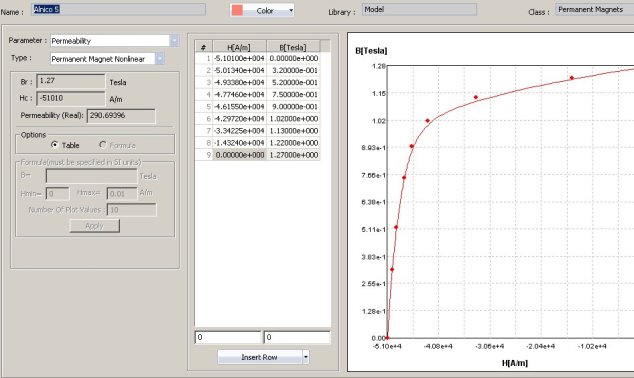Click the Apply button
This screenshot has height=378, width=634.
click(95, 226)
